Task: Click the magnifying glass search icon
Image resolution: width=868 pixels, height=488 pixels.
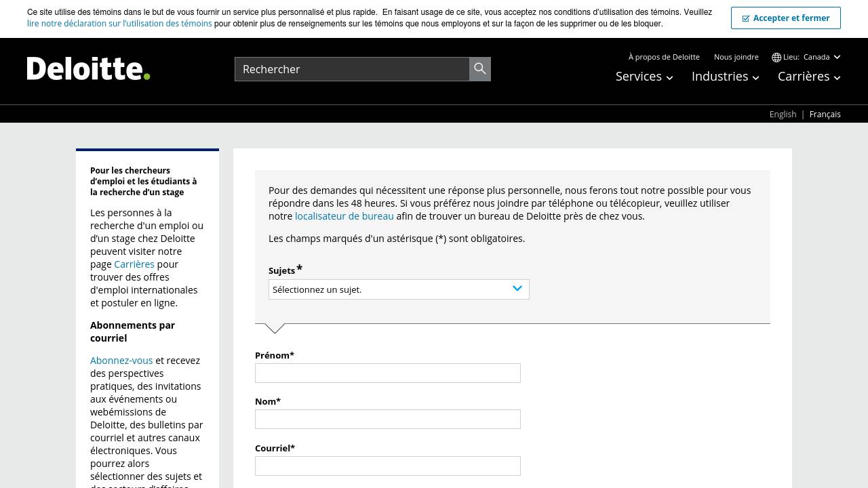Action: click(480, 68)
